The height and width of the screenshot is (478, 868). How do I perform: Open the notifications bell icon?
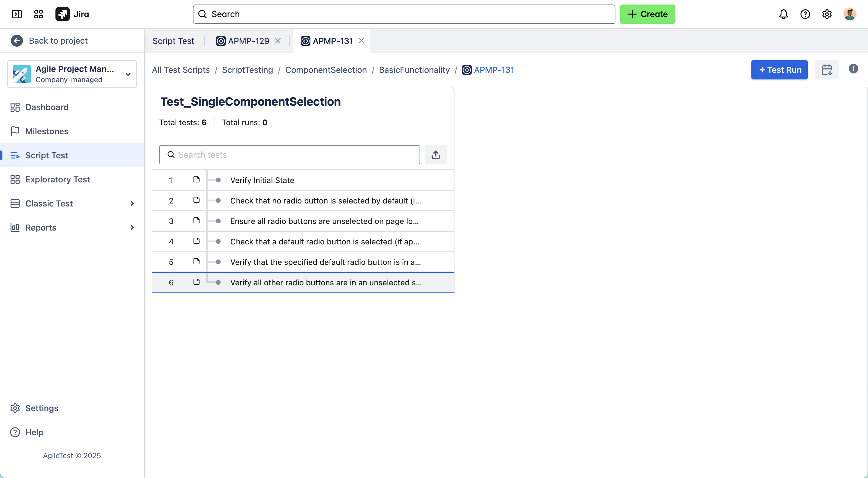click(783, 14)
